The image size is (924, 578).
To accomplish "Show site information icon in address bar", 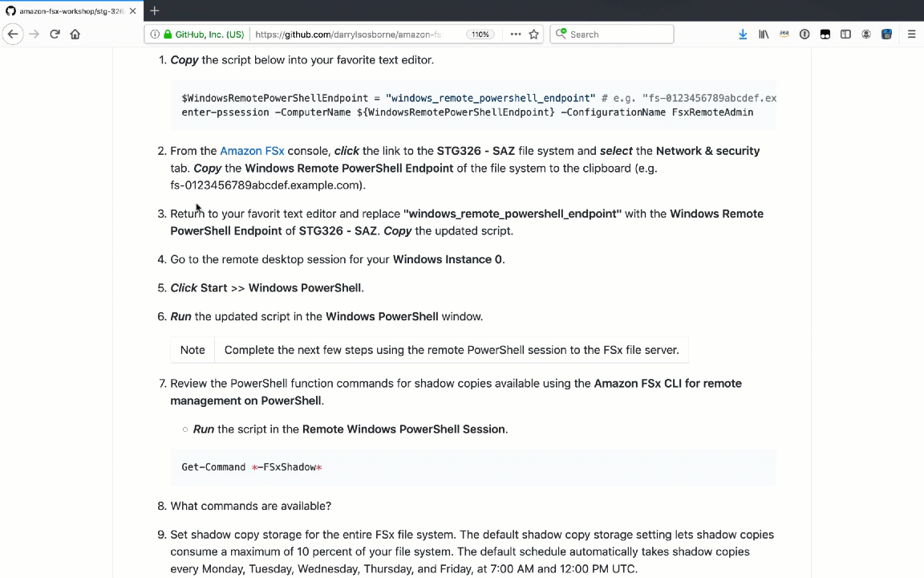I will pos(154,35).
